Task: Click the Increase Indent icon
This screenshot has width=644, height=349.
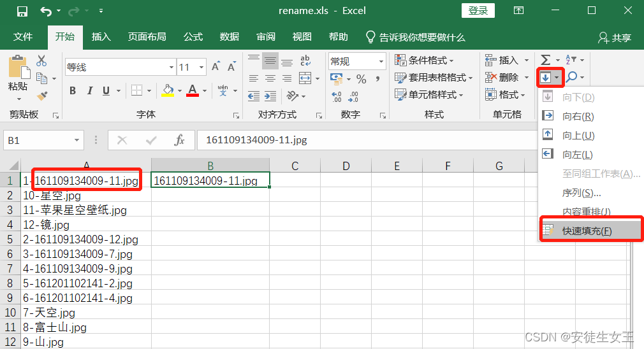Action: [x=270, y=96]
